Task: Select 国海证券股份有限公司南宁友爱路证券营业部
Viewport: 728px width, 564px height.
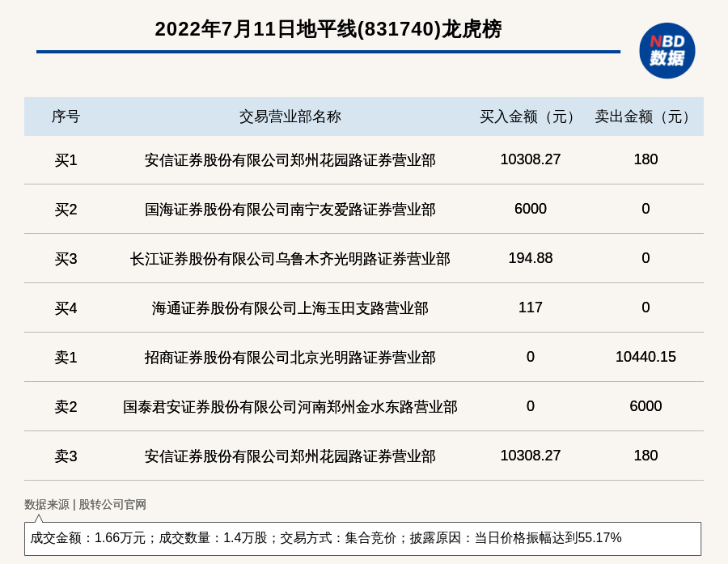Action: [x=290, y=210]
